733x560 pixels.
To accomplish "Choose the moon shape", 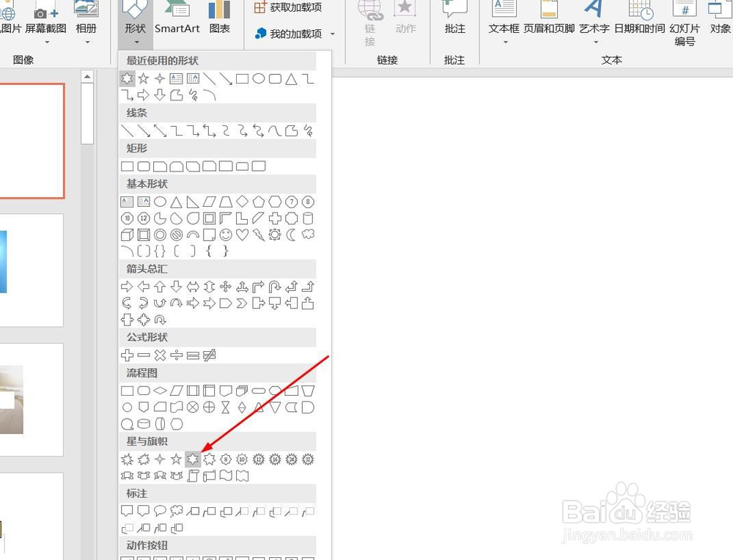I will [x=291, y=235].
